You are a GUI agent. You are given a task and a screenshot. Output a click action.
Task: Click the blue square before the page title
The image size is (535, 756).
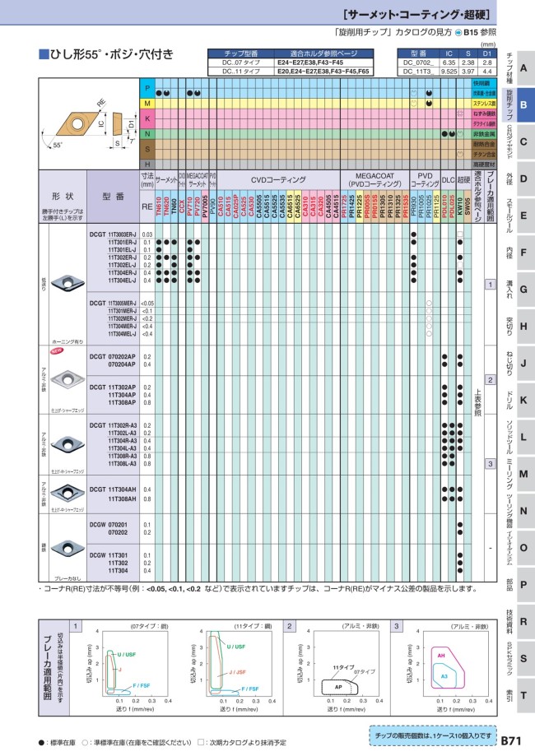(x=44, y=55)
